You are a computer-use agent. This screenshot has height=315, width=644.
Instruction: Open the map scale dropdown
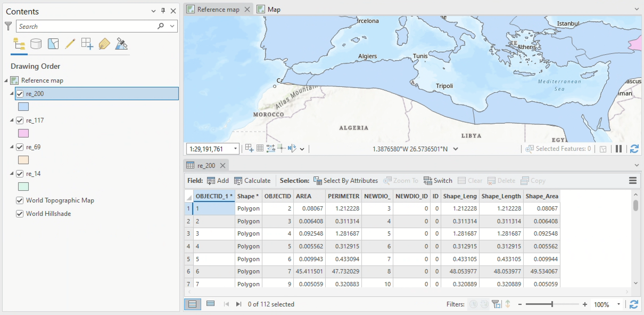[236, 149]
